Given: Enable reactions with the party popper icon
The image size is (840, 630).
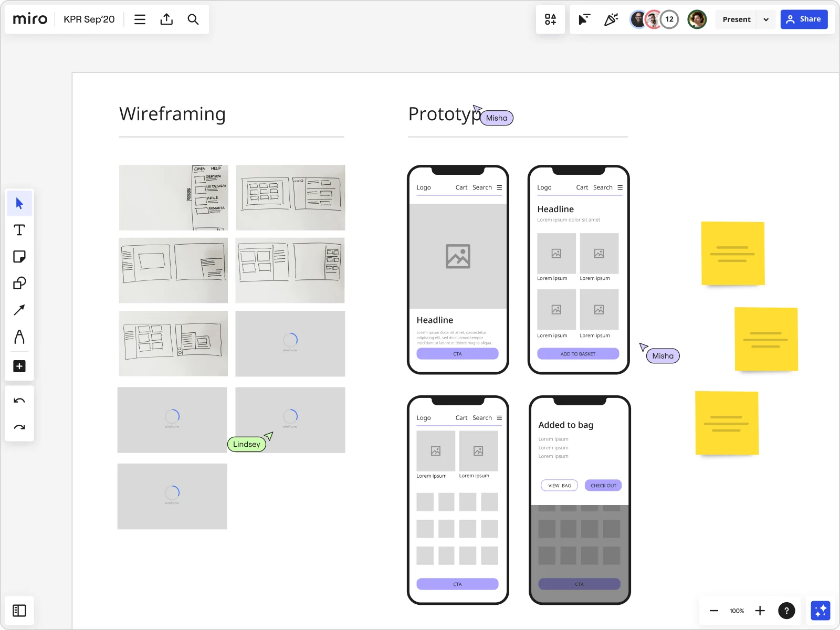Looking at the screenshot, I should tap(611, 19).
